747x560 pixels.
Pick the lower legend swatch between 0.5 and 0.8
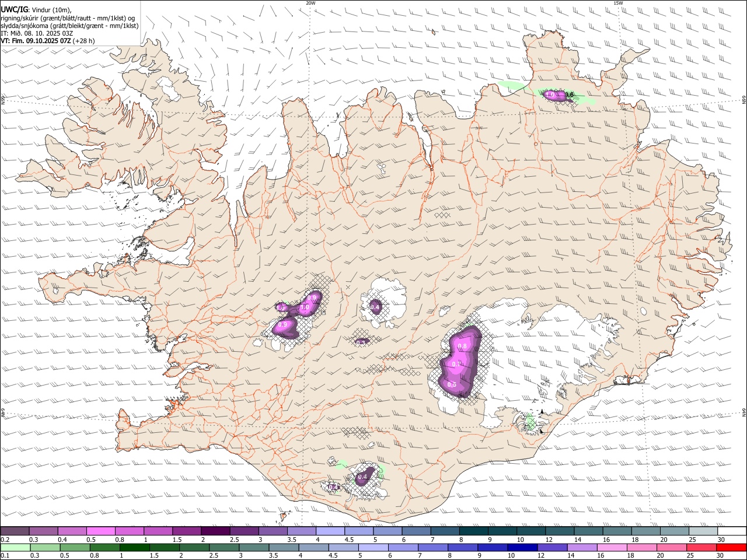click(x=75, y=547)
